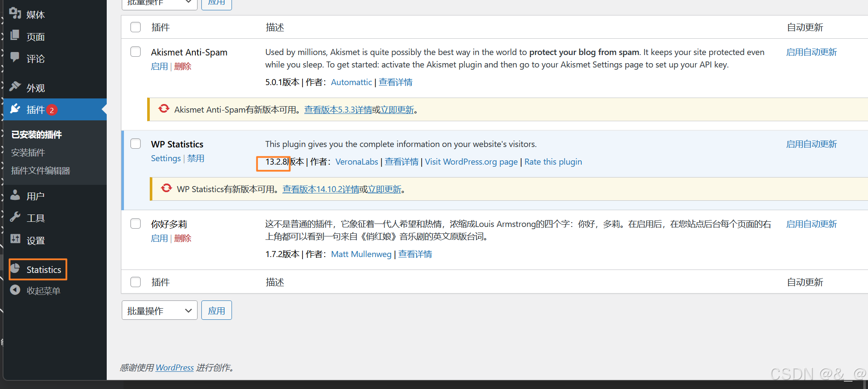The height and width of the screenshot is (389, 868).
Task: Check the select-all checkbox in table header
Action: tap(136, 27)
